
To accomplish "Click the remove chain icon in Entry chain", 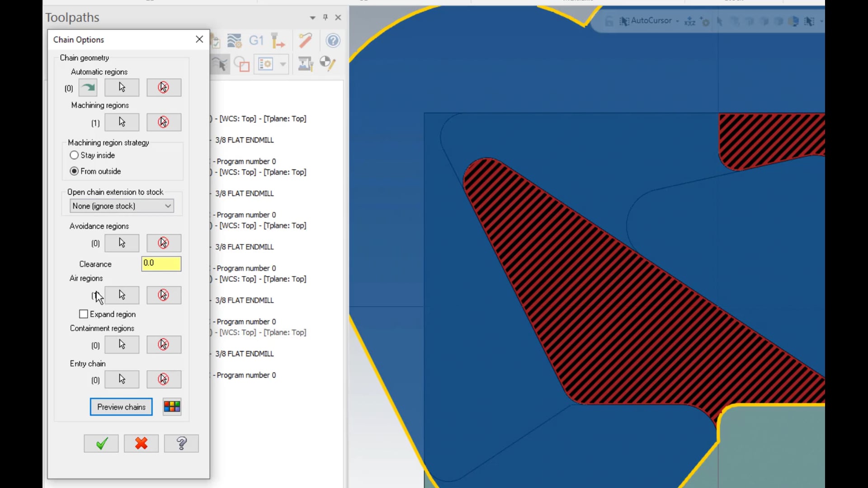I will click(x=164, y=380).
